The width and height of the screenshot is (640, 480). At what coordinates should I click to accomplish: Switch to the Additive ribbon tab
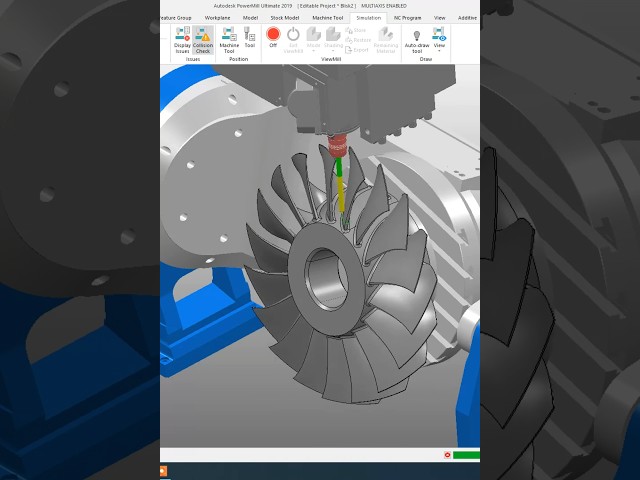[x=467, y=18]
